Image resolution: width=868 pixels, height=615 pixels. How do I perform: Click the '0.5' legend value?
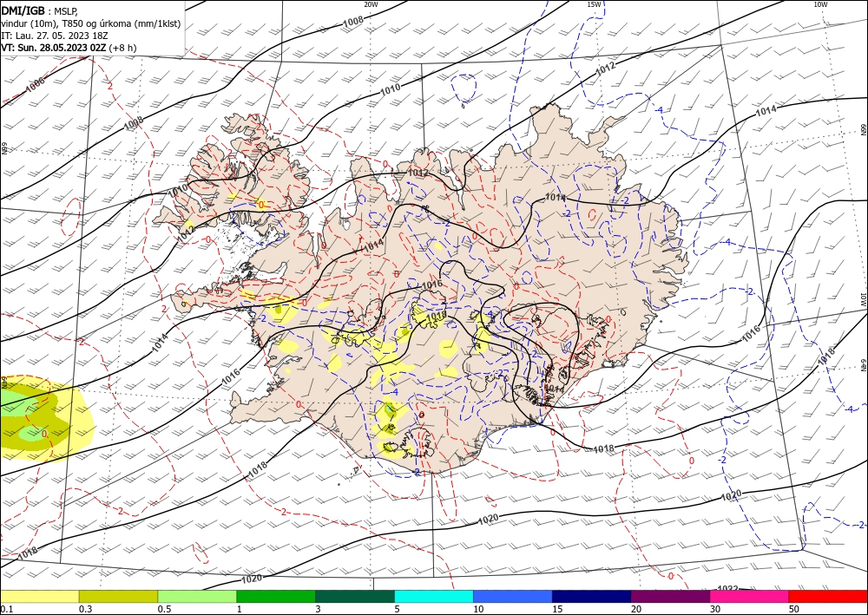[x=164, y=609]
